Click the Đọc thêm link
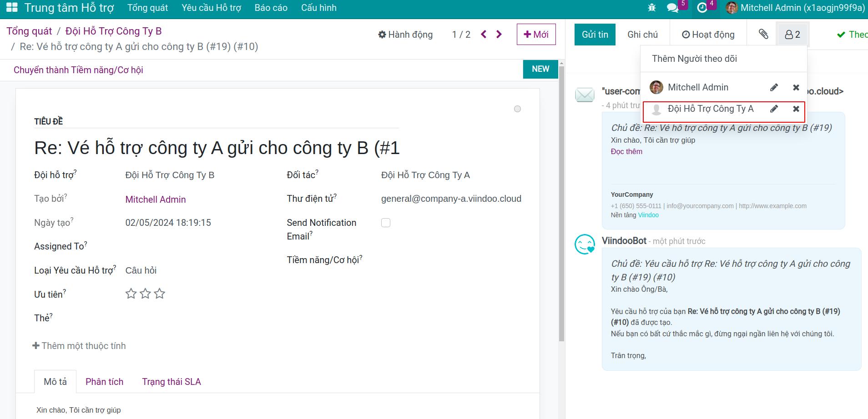Screen dimensions: 868x419 coord(626,152)
